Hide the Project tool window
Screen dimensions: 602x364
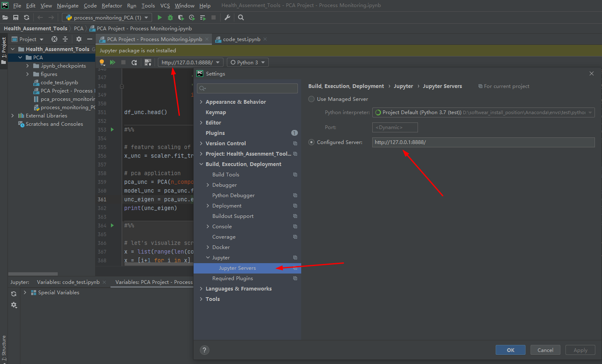89,39
